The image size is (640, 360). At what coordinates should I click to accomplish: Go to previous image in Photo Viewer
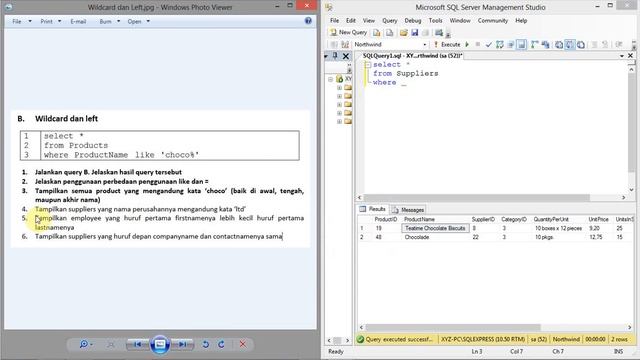pos(137,344)
